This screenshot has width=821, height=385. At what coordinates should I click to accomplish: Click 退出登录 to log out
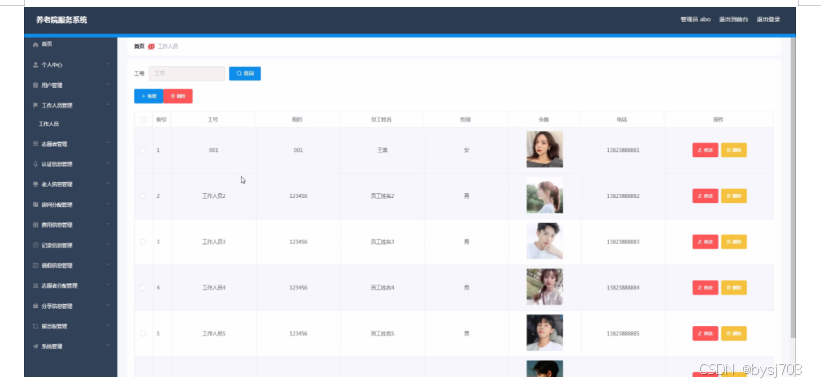point(768,19)
